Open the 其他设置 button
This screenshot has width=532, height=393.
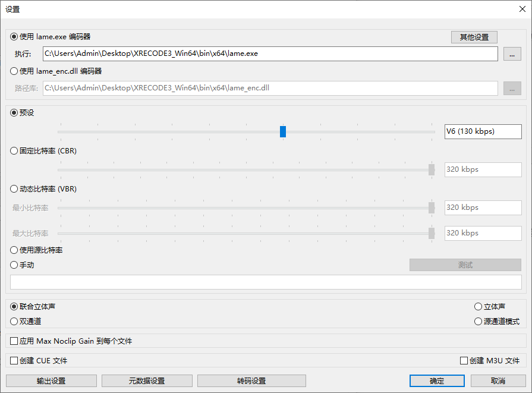tap(474, 37)
